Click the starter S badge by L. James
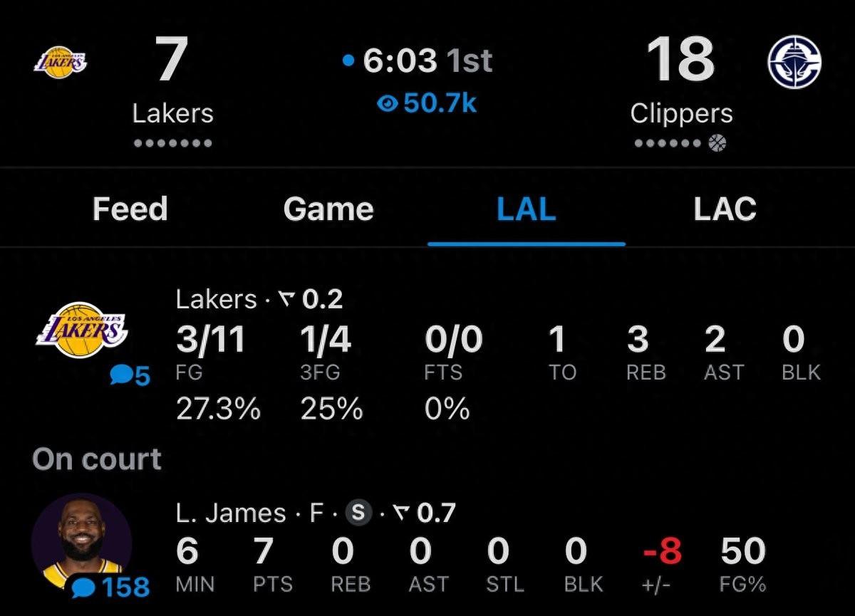 [x=359, y=513]
